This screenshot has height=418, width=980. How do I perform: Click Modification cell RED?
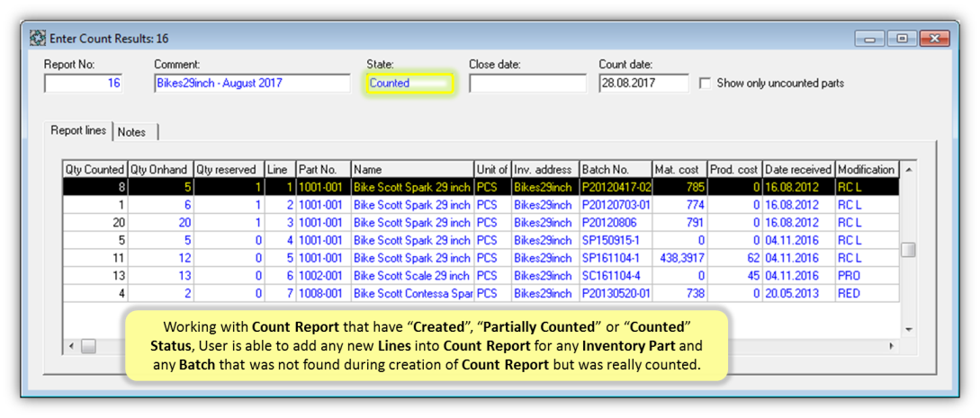tap(867, 293)
